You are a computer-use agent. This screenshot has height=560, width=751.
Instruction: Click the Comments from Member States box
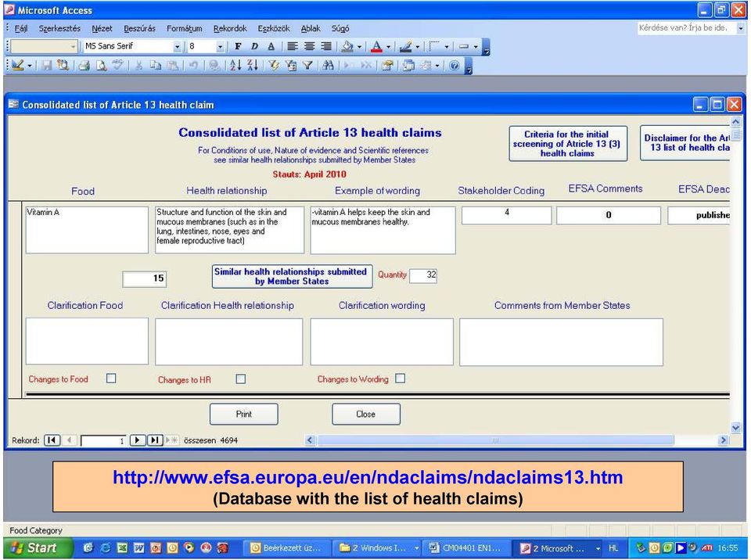(562, 342)
